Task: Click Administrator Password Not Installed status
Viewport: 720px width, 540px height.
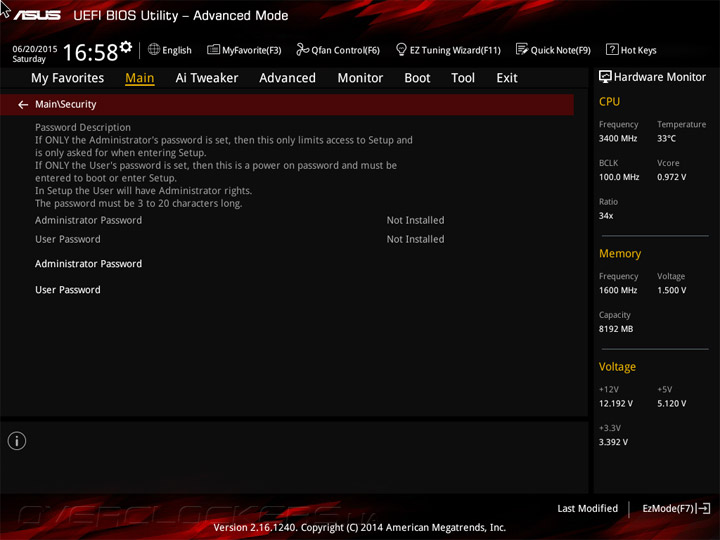Action: click(415, 220)
